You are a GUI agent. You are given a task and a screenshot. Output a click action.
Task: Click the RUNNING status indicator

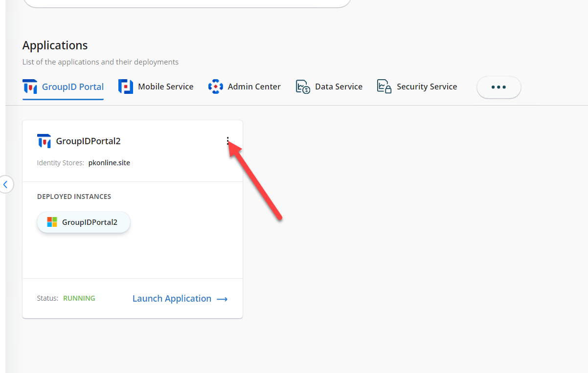pos(79,298)
